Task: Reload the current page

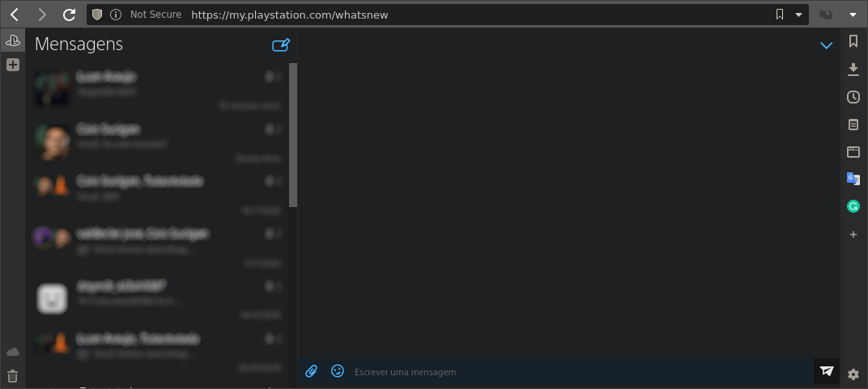Action: point(69,15)
